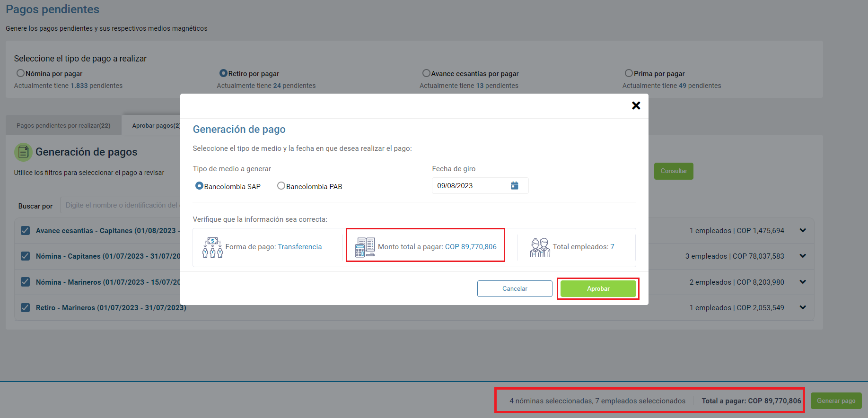
Task: Uncheck Avance cesantias - Capitanes row
Action: (26, 231)
